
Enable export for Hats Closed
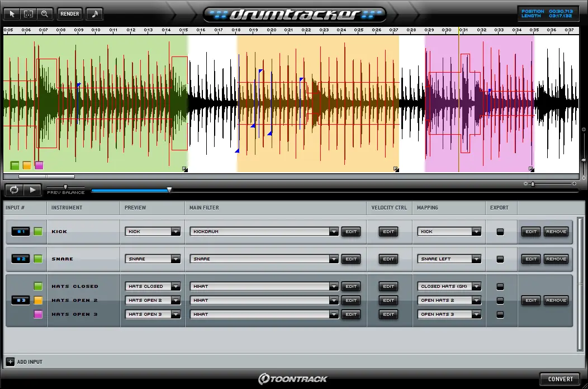500,286
